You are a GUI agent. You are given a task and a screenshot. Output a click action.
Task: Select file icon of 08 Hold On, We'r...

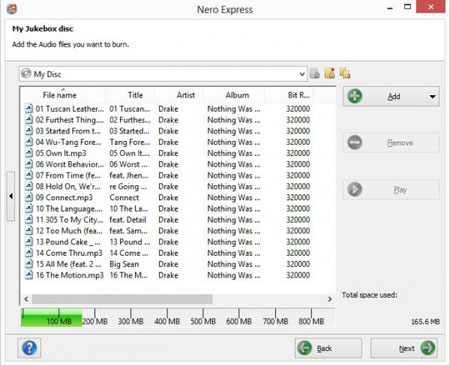coord(29,186)
